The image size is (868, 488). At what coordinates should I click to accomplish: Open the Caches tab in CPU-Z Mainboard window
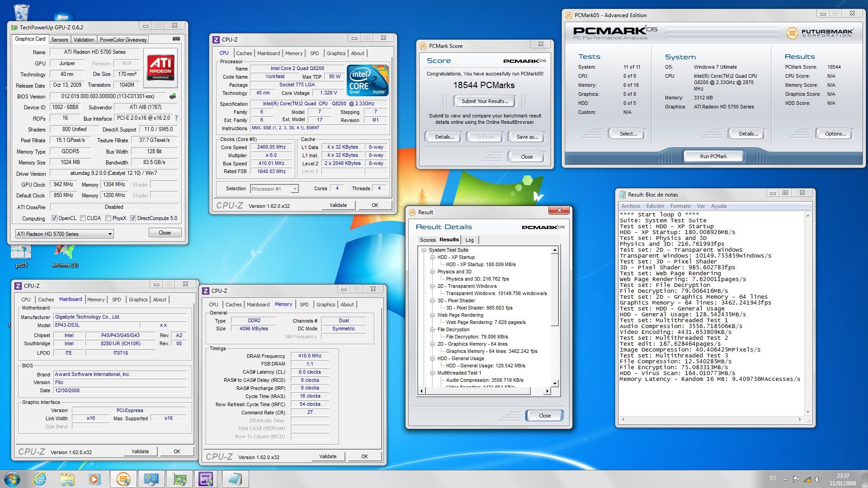coord(46,300)
